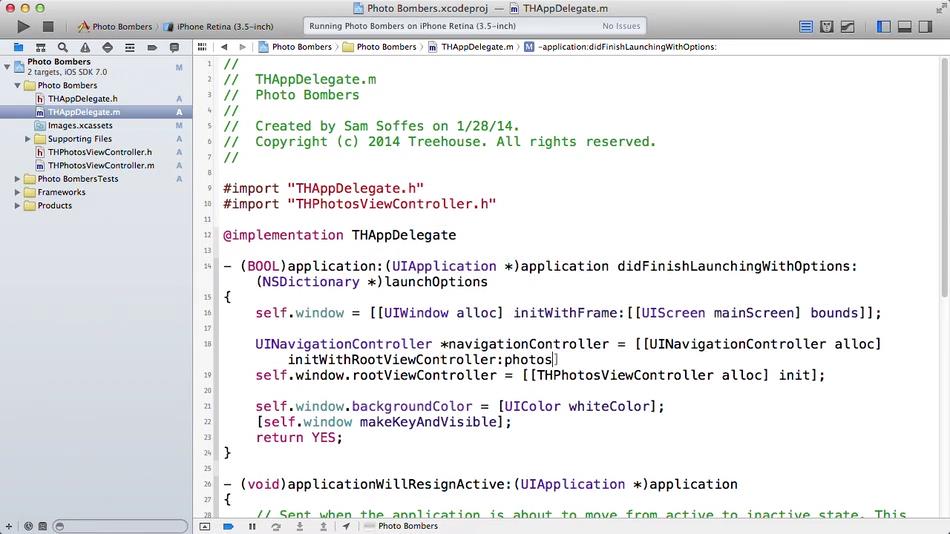Open Photo Bombers folder jump bar segment

[x=380, y=47]
